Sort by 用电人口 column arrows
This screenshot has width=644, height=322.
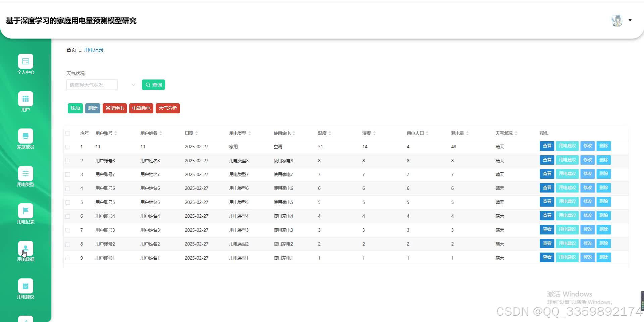click(x=427, y=133)
